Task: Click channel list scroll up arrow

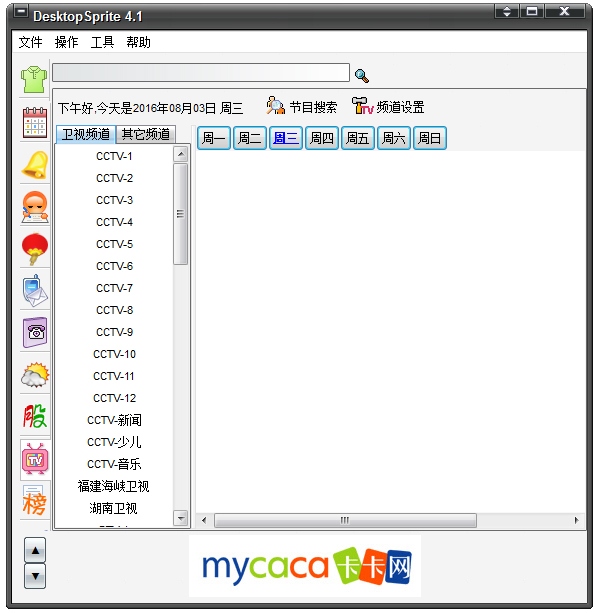Action: [181, 154]
